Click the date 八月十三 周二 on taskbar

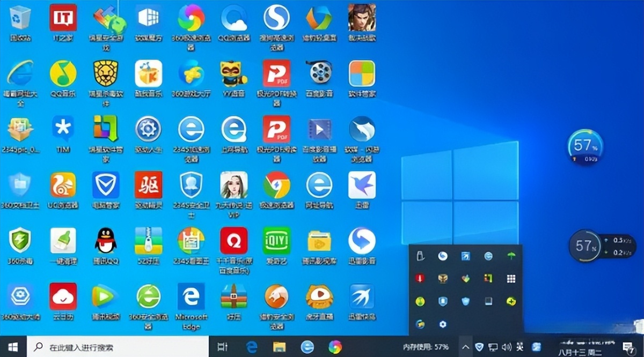click(579, 352)
